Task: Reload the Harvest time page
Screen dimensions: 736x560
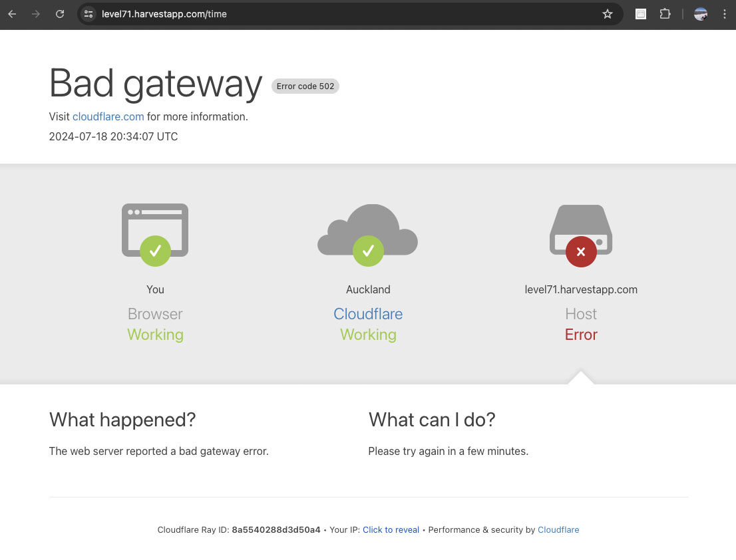Action: (x=60, y=14)
